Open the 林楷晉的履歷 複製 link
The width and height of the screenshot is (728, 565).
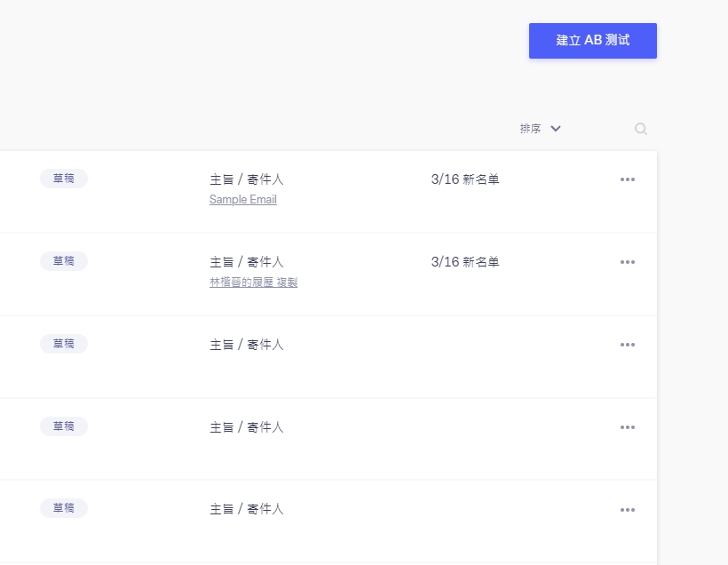click(x=254, y=282)
